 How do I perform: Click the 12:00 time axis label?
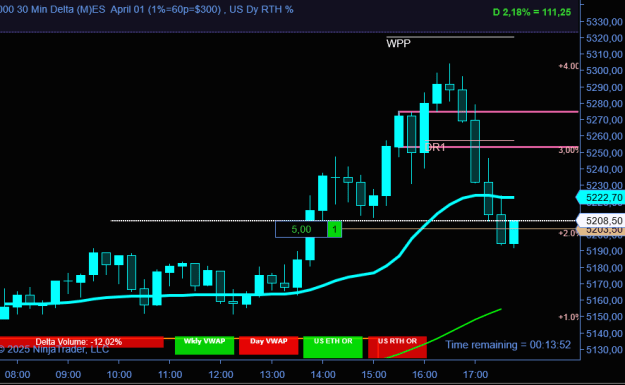(221, 375)
